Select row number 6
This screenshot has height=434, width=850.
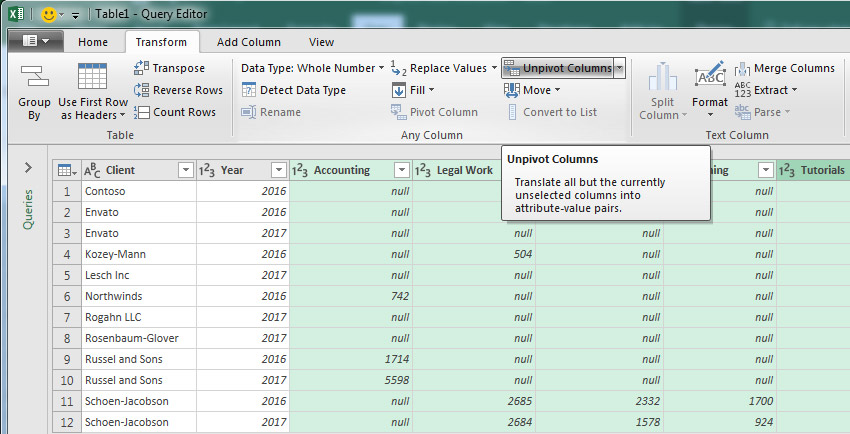click(67, 296)
